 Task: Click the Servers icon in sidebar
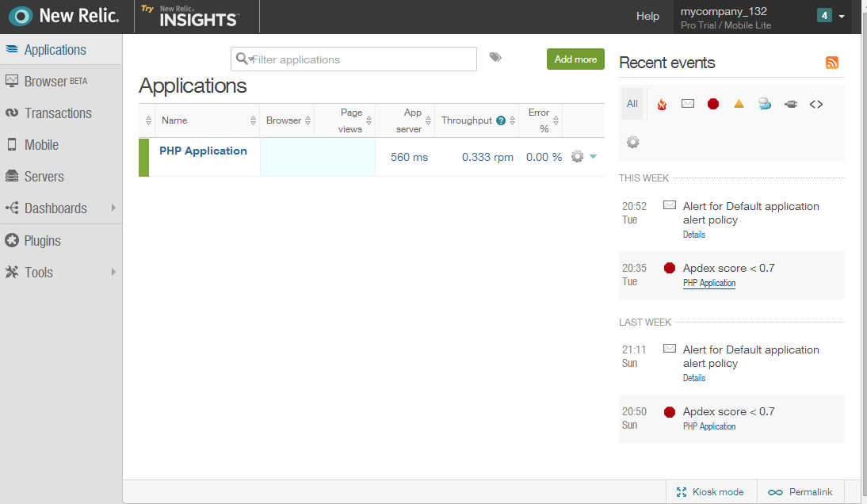pos(12,176)
